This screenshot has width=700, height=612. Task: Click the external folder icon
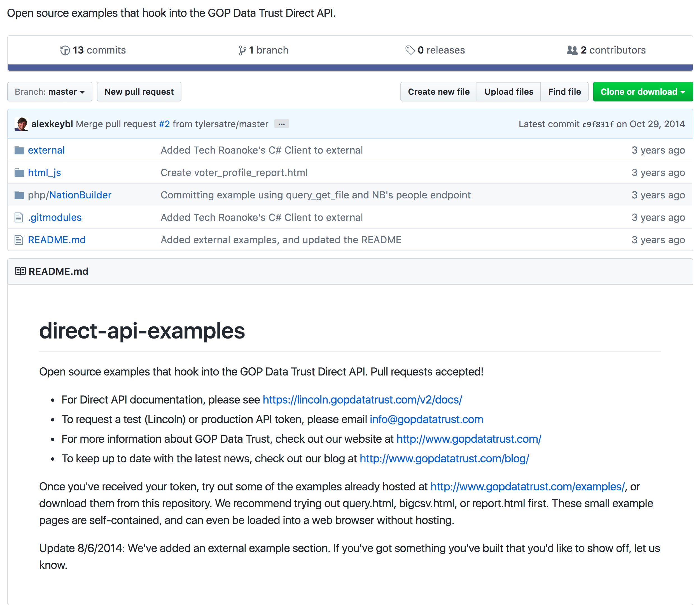19,150
